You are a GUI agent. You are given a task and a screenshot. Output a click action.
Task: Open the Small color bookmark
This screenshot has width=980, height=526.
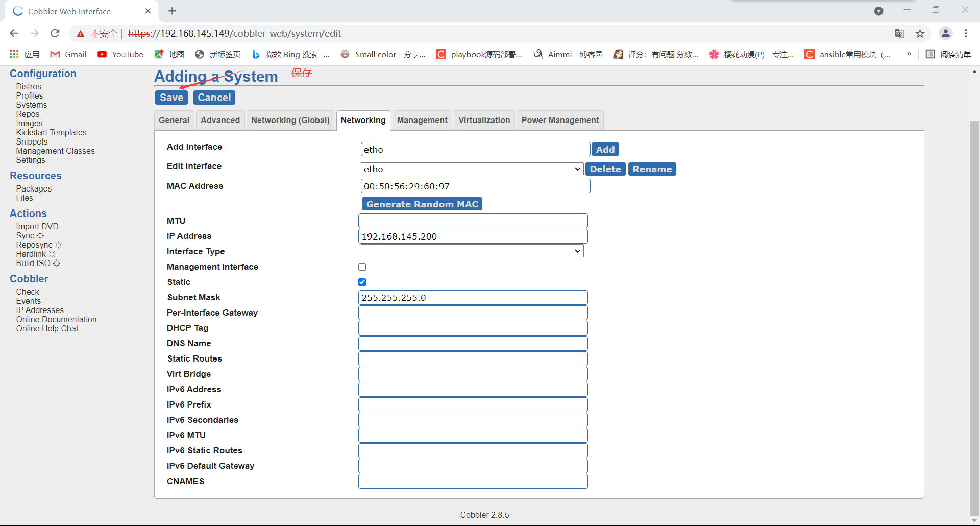(x=383, y=54)
